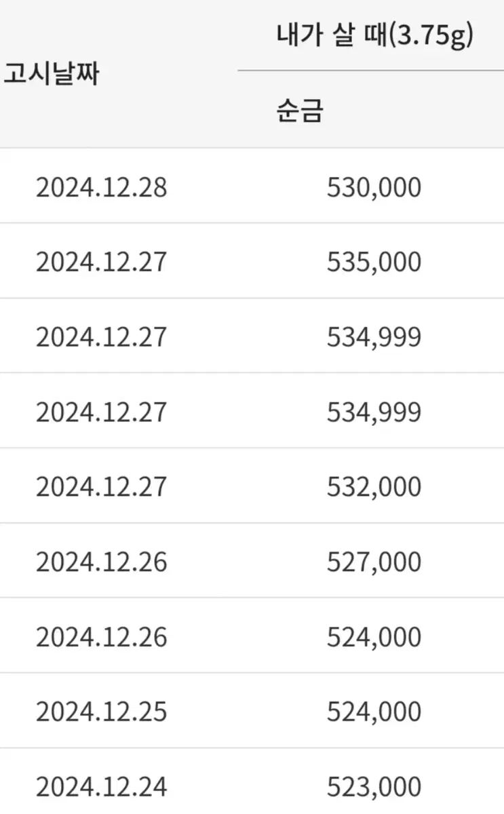This screenshot has width=504, height=814.
Task: Select the 2024.12.28 date cell
Action: point(101,187)
